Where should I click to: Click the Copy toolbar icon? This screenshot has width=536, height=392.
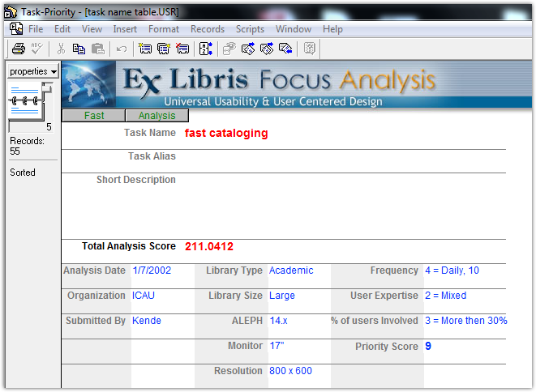pos(79,49)
